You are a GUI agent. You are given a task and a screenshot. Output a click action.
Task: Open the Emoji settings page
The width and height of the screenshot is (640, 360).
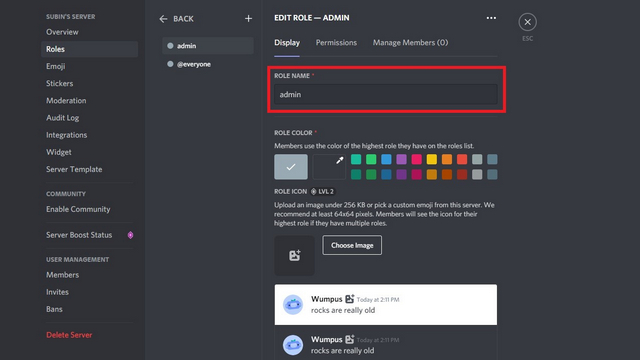pos(89,66)
